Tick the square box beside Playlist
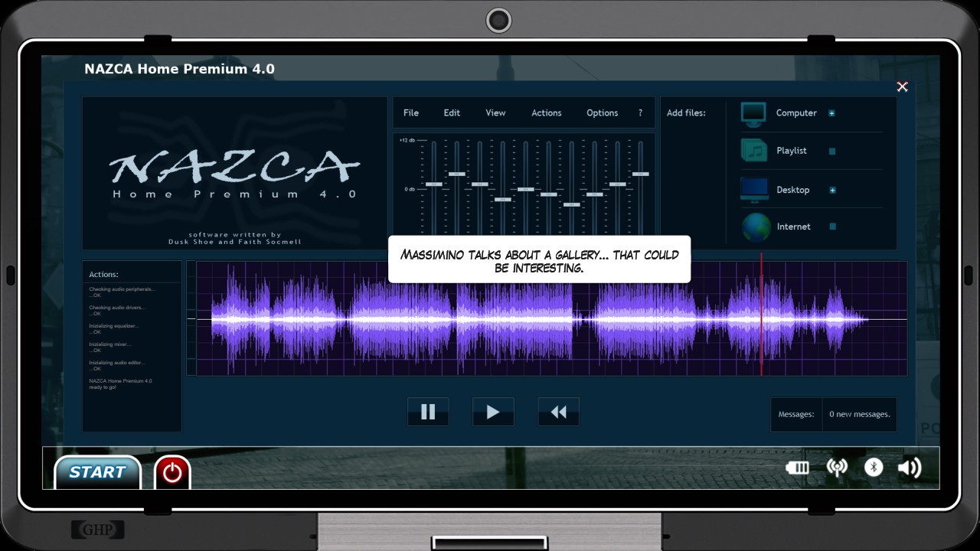 pyautogui.click(x=832, y=151)
